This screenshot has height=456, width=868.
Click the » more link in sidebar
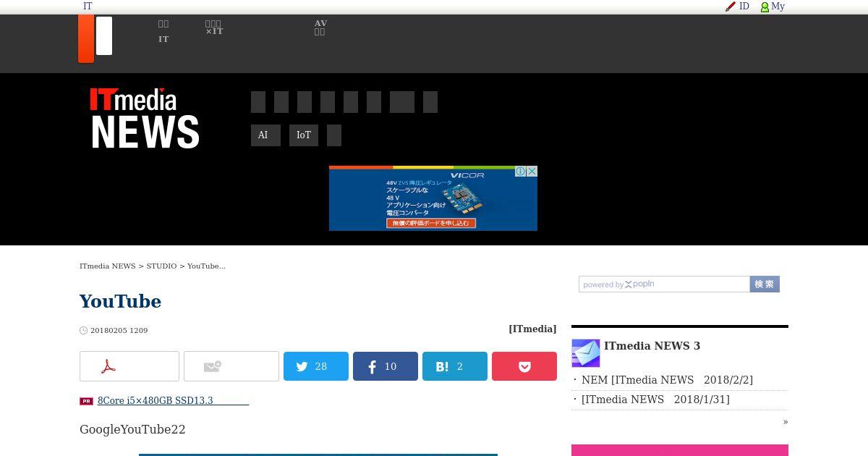tap(785, 422)
